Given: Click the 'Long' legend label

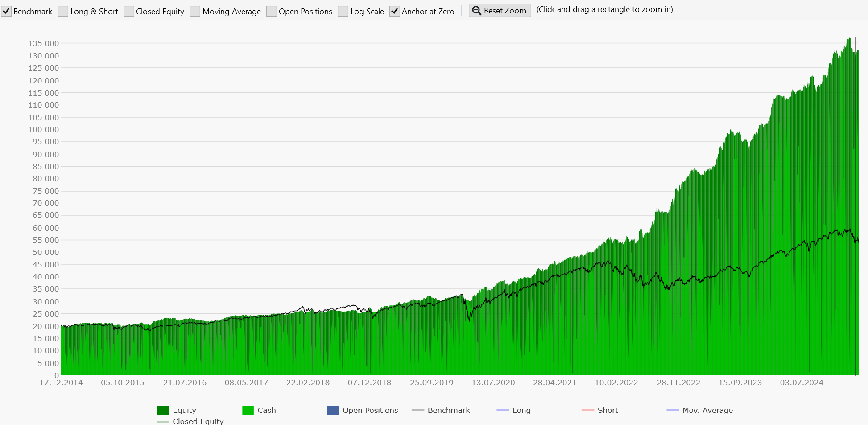Looking at the screenshot, I should coord(521,410).
